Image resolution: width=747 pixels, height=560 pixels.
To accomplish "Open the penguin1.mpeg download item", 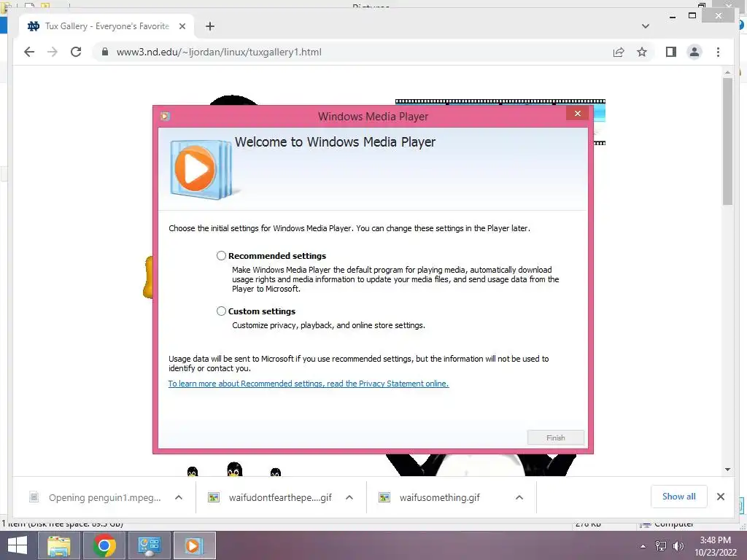I will click(104, 497).
